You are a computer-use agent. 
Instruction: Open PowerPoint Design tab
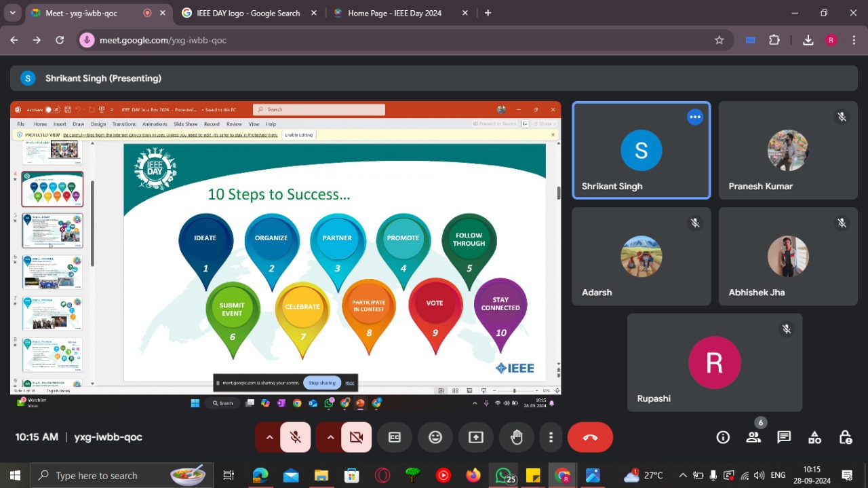point(98,124)
